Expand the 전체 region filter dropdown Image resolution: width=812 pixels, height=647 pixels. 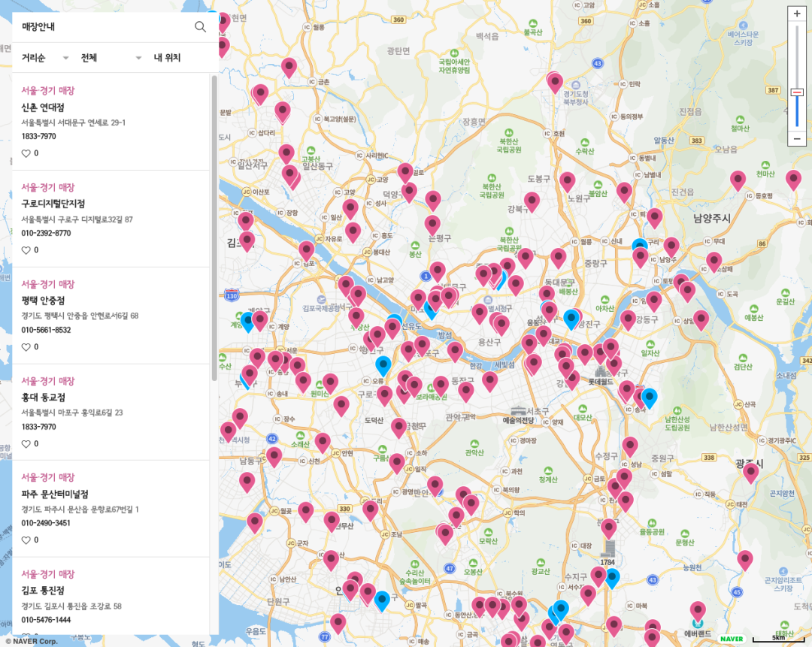pos(111,58)
